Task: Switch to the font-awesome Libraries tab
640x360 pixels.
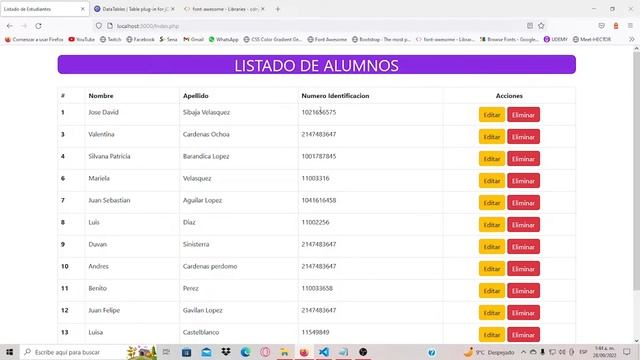Action: point(224,9)
